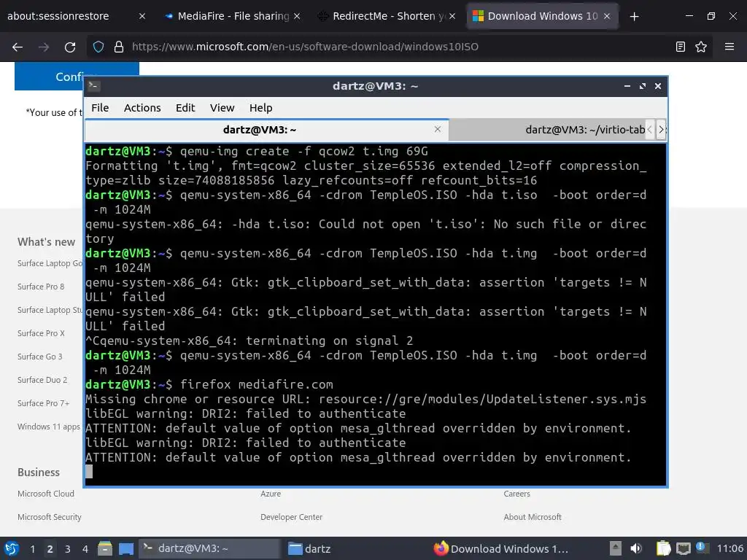Select the Download Windows 10 tab
This screenshot has width=747, height=560.
543,16
